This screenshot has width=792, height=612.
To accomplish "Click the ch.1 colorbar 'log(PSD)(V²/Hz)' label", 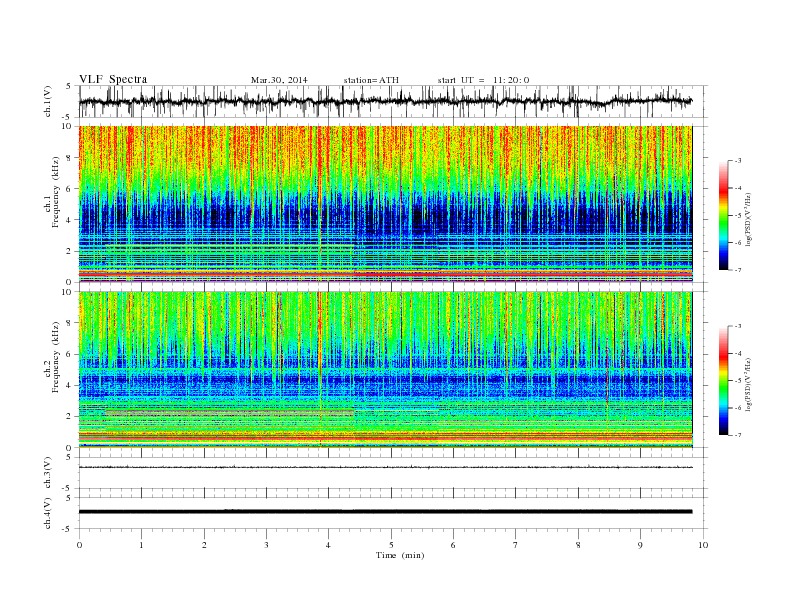I will [748, 219].
